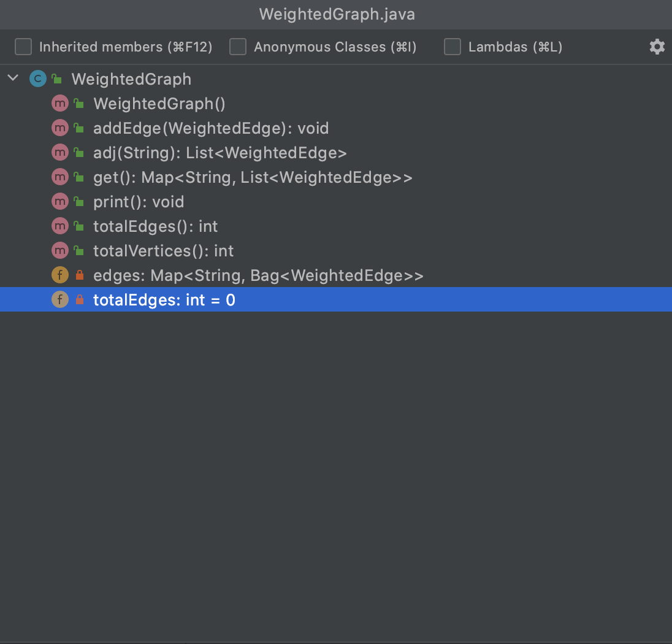Image resolution: width=672 pixels, height=644 pixels.
Task: Enable the Inherited members checkbox
Action: tap(23, 47)
